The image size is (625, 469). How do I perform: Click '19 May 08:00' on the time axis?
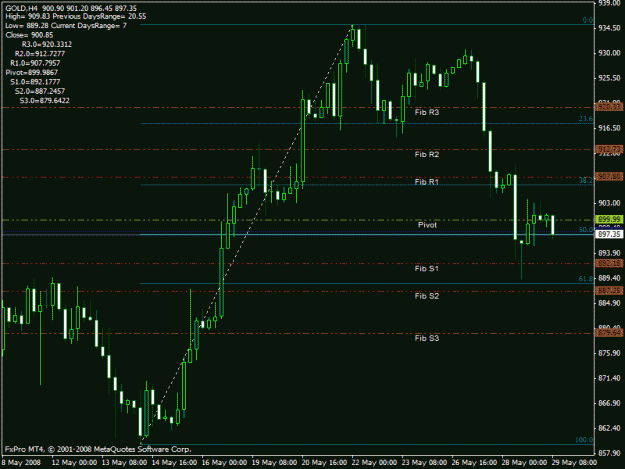pos(274,463)
